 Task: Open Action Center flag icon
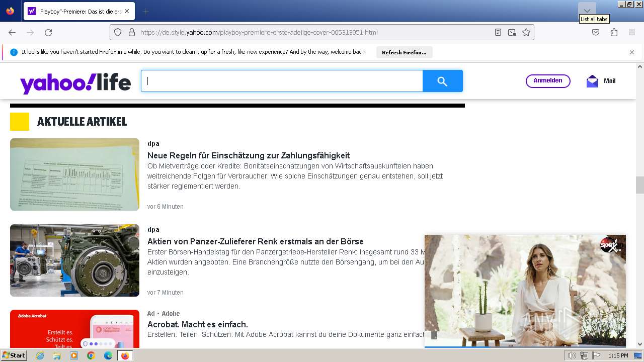pos(596,355)
